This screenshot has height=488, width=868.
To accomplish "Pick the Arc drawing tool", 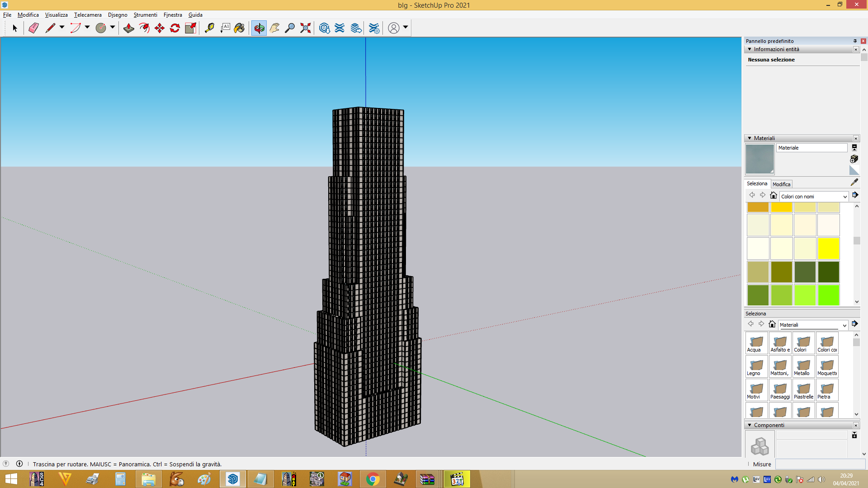I will [x=75, y=28].
